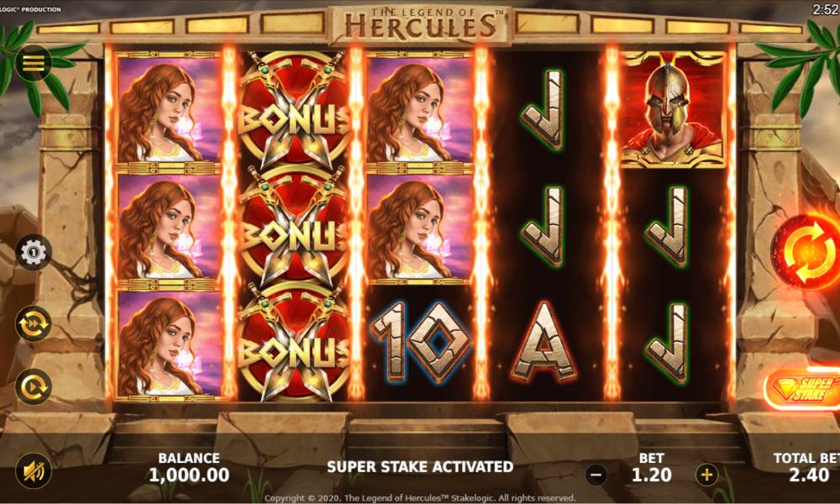Start autoplay spins

coord(34,386)
